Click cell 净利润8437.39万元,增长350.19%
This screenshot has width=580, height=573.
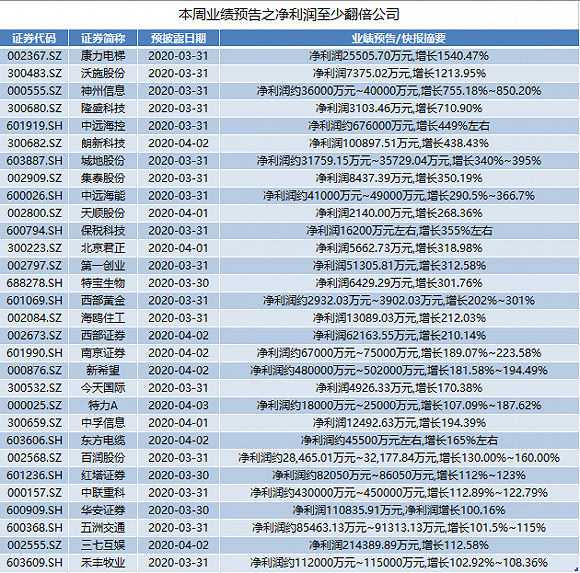pos(399,178)
